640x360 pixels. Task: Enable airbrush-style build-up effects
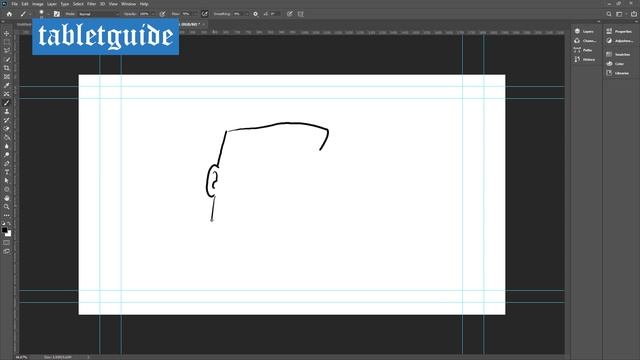(x=204, y=14)
